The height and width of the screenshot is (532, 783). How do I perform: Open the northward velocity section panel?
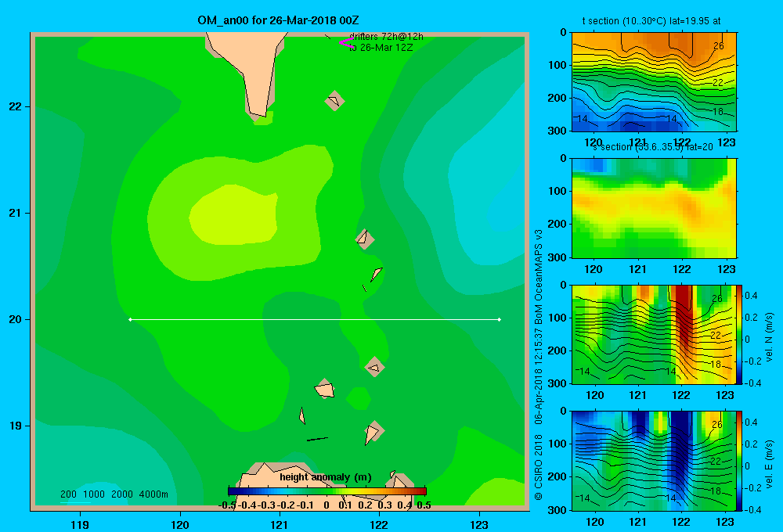[654, 334]
